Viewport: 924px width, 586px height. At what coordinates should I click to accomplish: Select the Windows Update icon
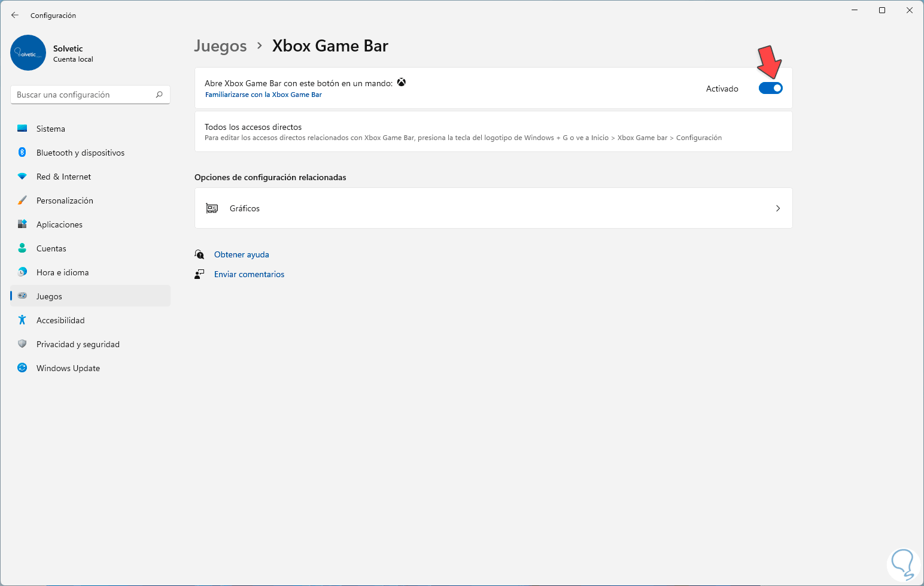coord(22,368)
